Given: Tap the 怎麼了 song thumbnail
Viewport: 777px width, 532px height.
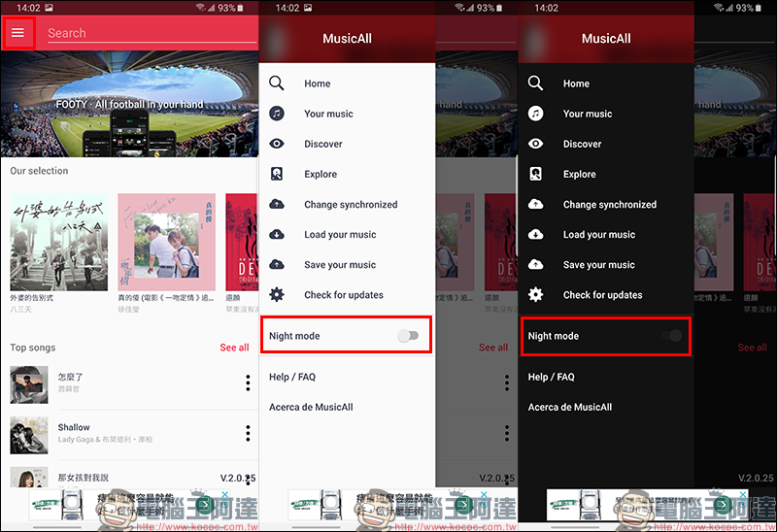Looking at the screenshot, I should click(x=29, y=384).
